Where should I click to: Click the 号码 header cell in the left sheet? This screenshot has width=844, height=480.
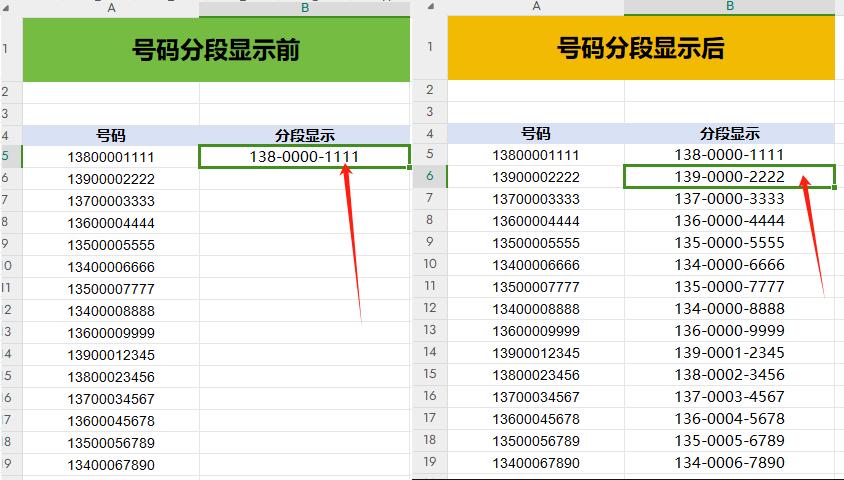pos(111,135)
